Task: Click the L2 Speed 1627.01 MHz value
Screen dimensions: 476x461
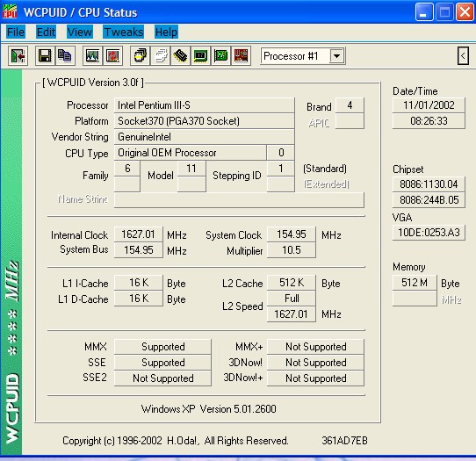Action: point(292,314)
